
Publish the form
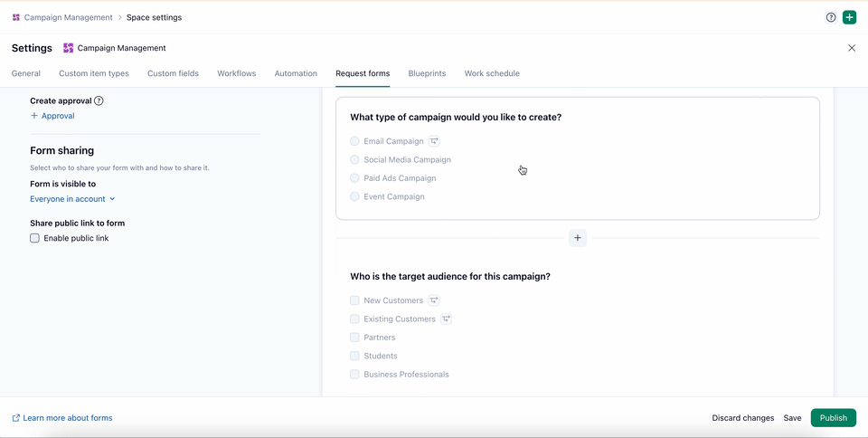click(x=833, y=418)
